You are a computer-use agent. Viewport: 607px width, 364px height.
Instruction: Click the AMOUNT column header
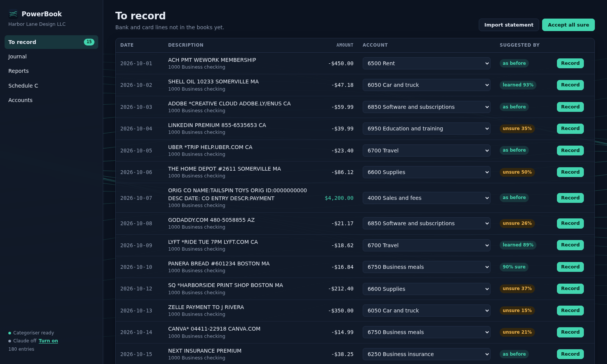click(345, 45)
